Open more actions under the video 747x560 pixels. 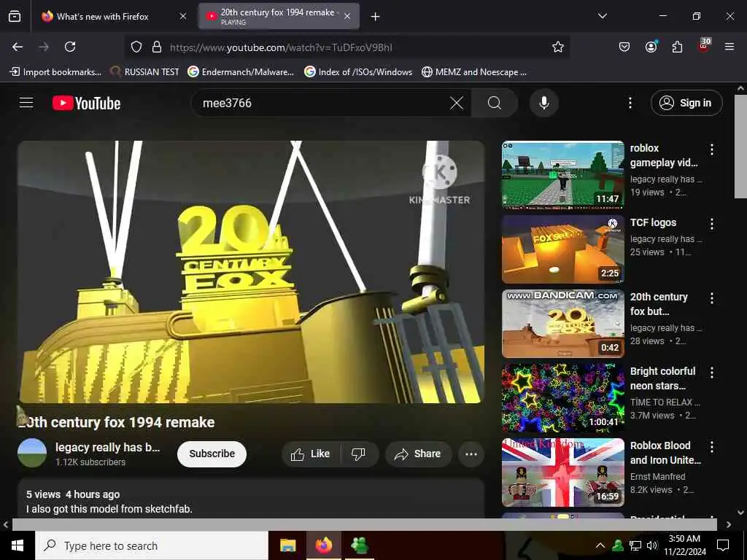click(471, 454)
